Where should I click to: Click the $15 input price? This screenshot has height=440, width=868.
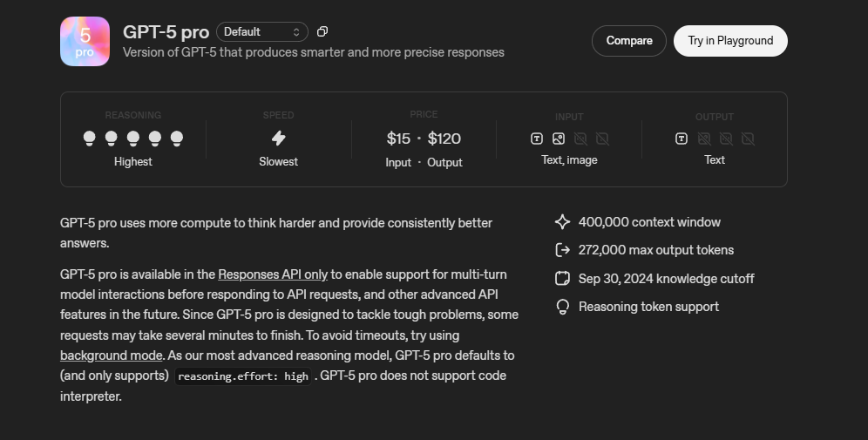click(398, 139)
